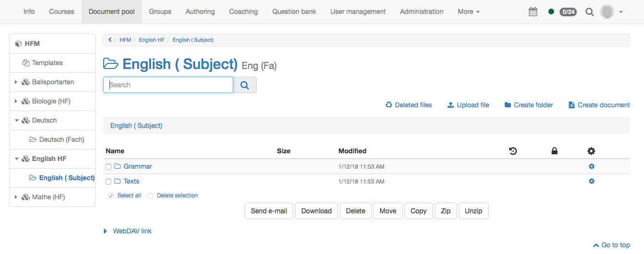Click the breadcrumb back arrow
Viewport: 644px width, 254px height.
coord(110,40)
